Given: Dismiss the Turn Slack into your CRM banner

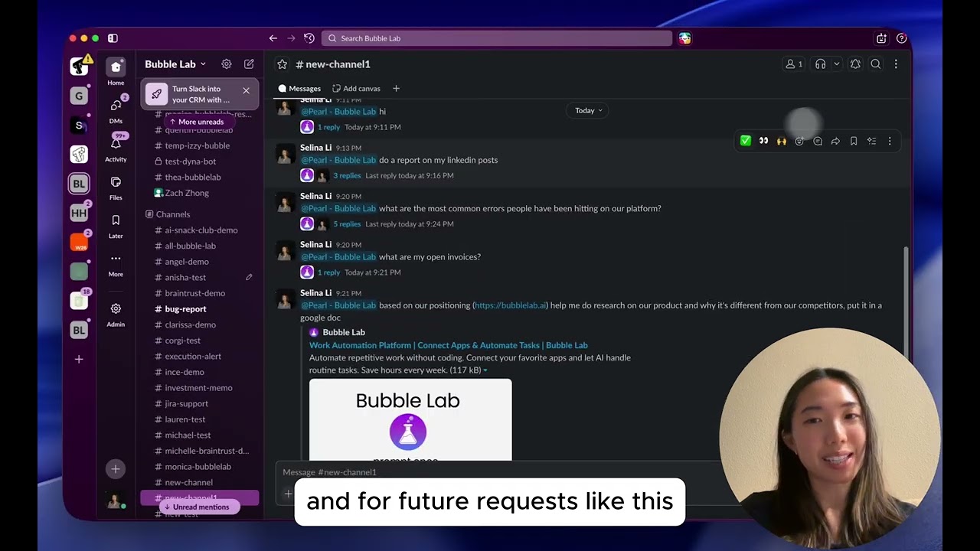Looking at the screenshot, I should coord(246,90).
